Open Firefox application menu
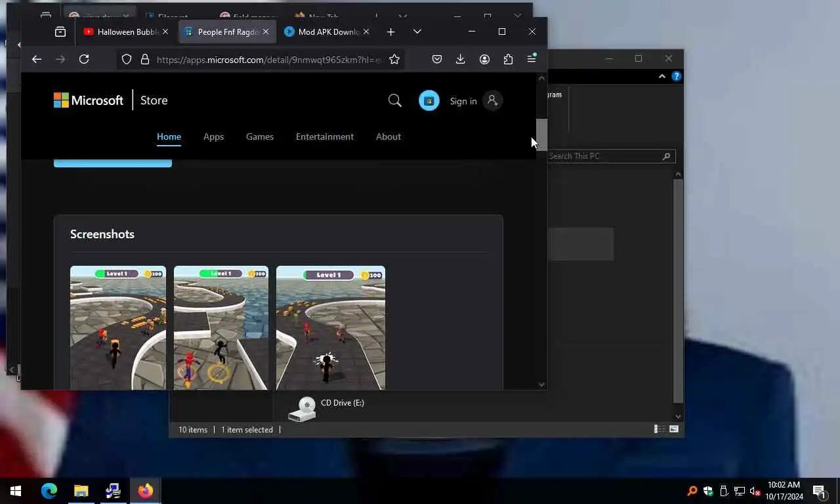This screenshot has width=840, height=504. 532,59
